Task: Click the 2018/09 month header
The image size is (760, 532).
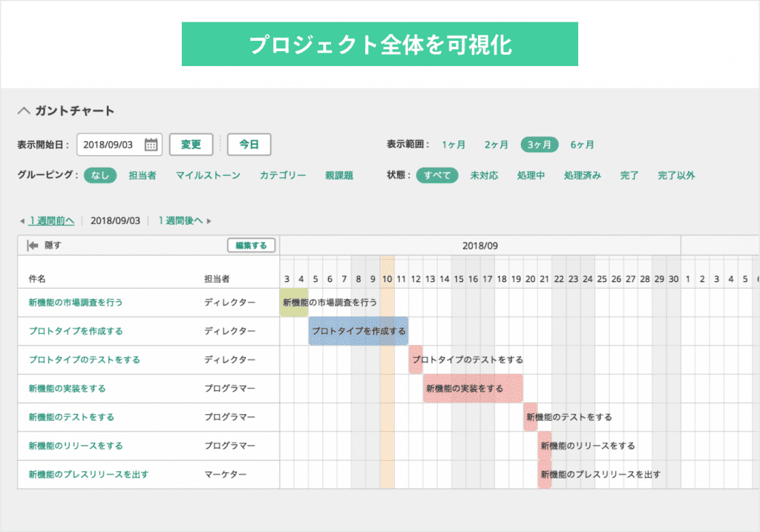Action: click(480, 246)
